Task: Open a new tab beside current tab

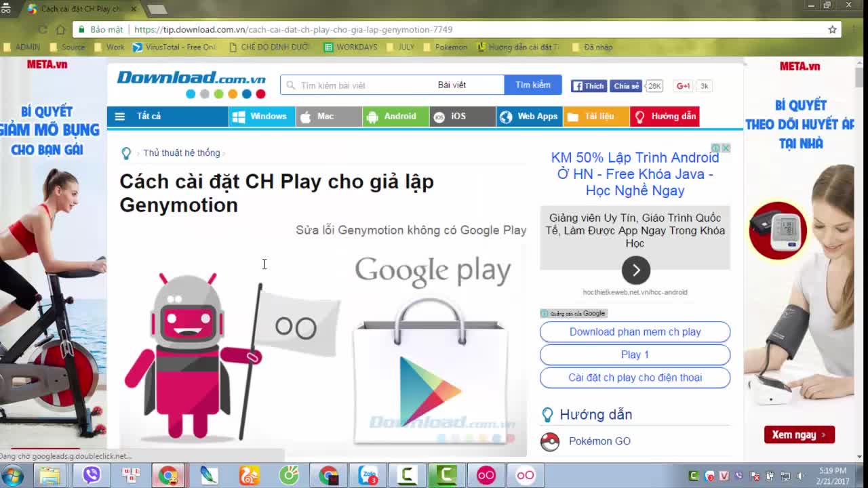Action: click(157, 9)
